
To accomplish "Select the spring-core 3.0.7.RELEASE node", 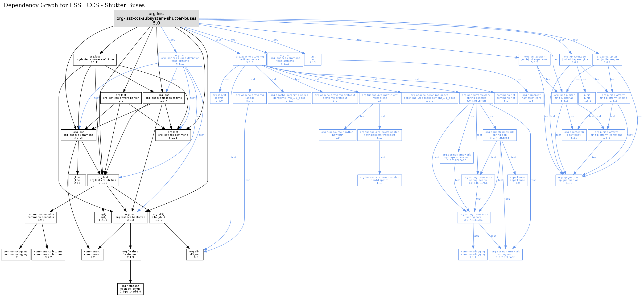I will 474,217.
